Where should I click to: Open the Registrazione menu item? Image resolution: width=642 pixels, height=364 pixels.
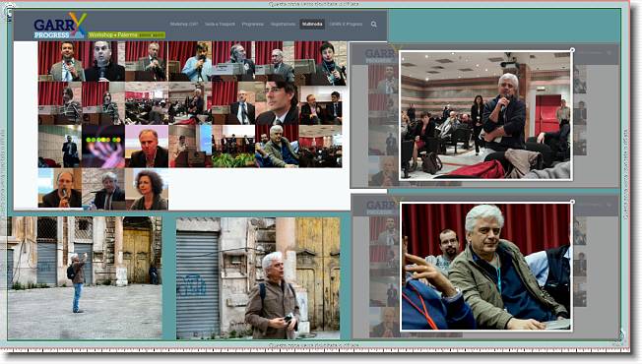point(283,25)
